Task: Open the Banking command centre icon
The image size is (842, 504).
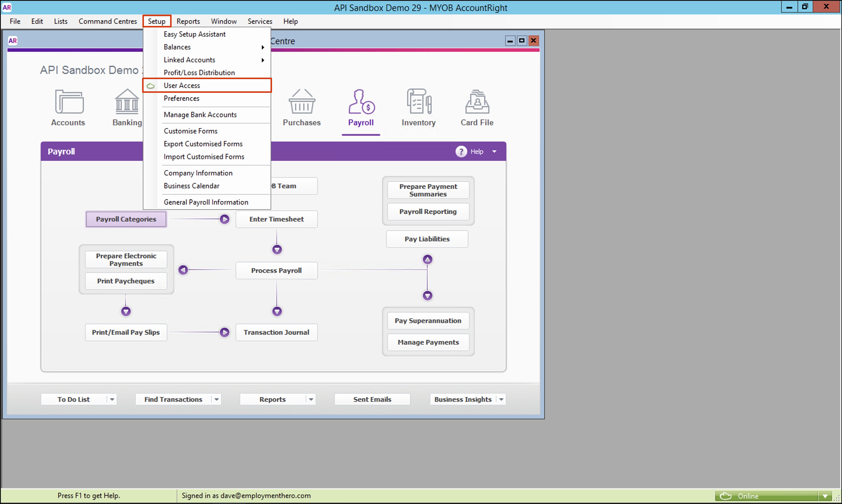Action: pyautogui.click(x=127, y=102)
